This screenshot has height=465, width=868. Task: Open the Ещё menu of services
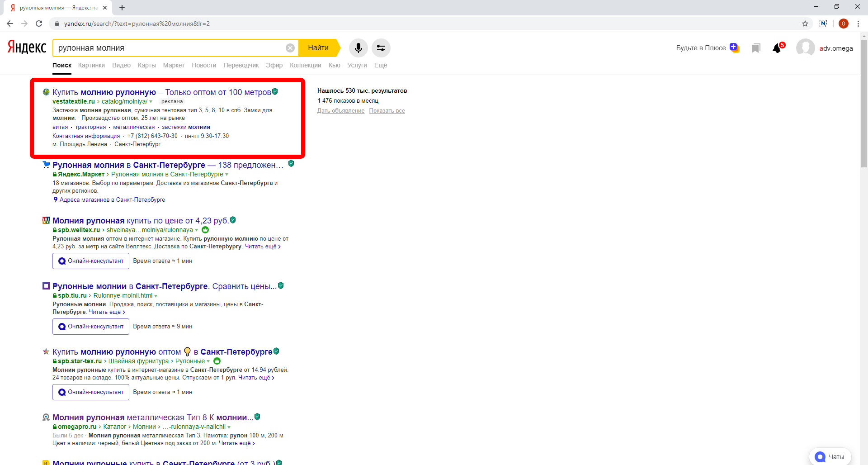(x=381, y=65)
